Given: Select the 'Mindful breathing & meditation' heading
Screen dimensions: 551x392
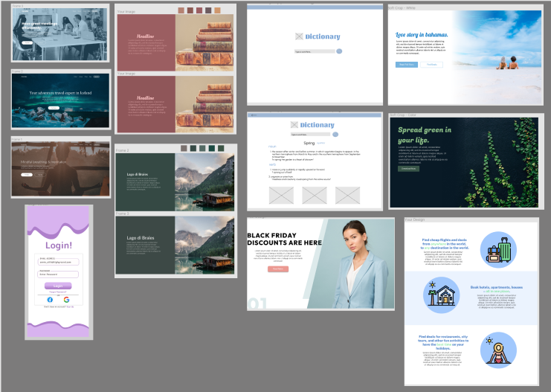Looking at the screenshot, I should tap(43, 162).
